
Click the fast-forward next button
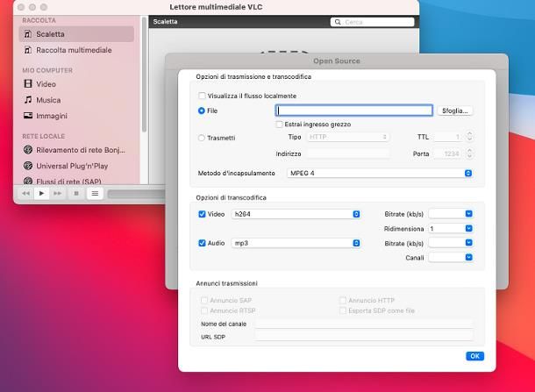click(57, 194)
